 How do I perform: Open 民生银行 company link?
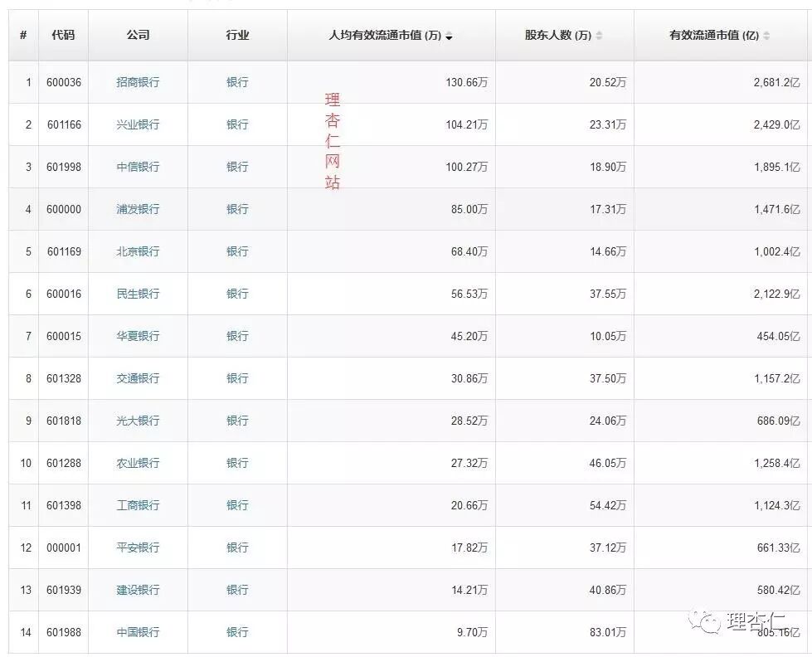(x=138, y=294)
